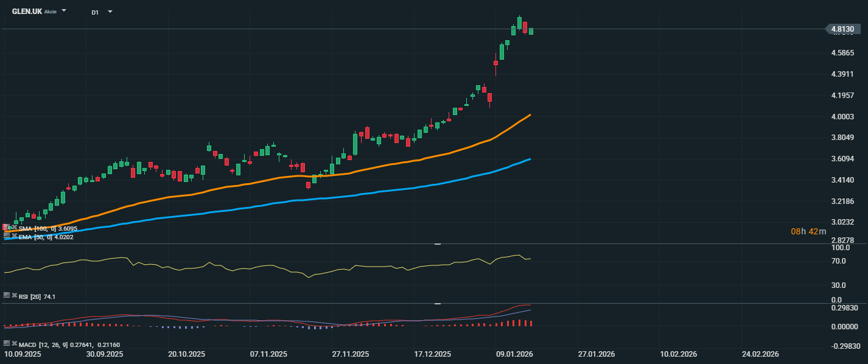Delete the MACD indicator via X icon

click(14, 343)
